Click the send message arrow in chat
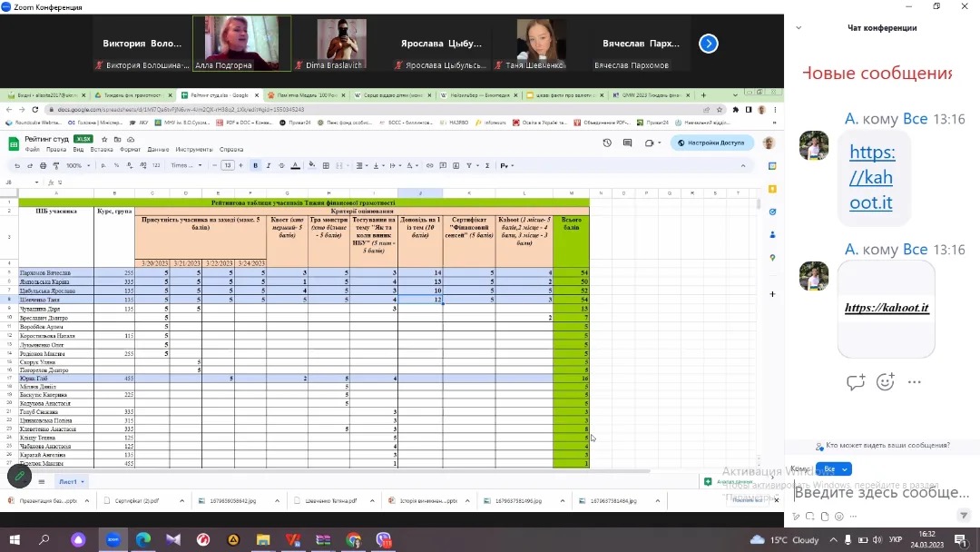 (x=965, y=516)
